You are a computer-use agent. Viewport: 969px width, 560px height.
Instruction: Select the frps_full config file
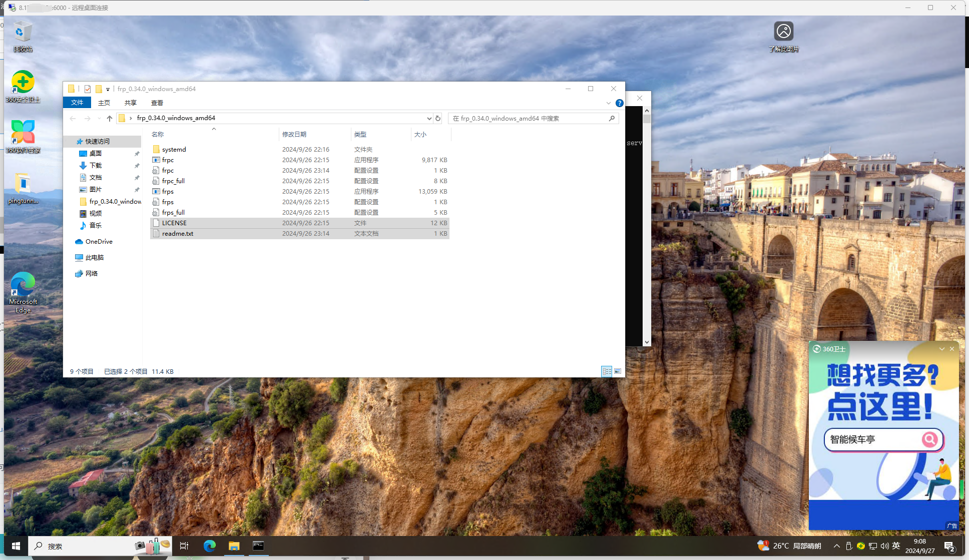click(x=299, y=213)
